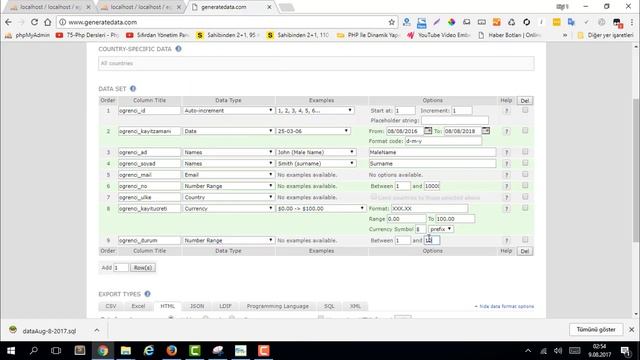Show help for the ogrenci_ad row
Image resolution: width=640 pixels, height=360 pixels.
point(507,152)
